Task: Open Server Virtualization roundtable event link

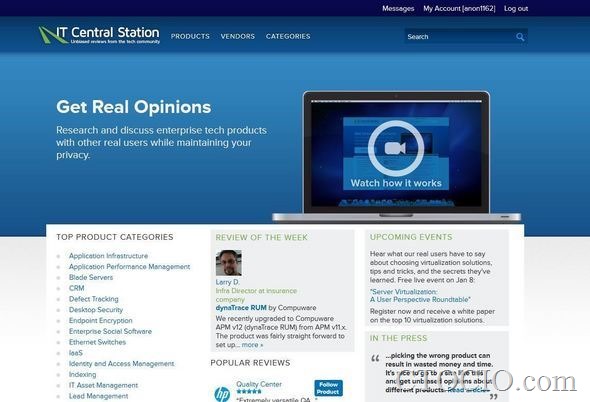Action: point(420,296)
